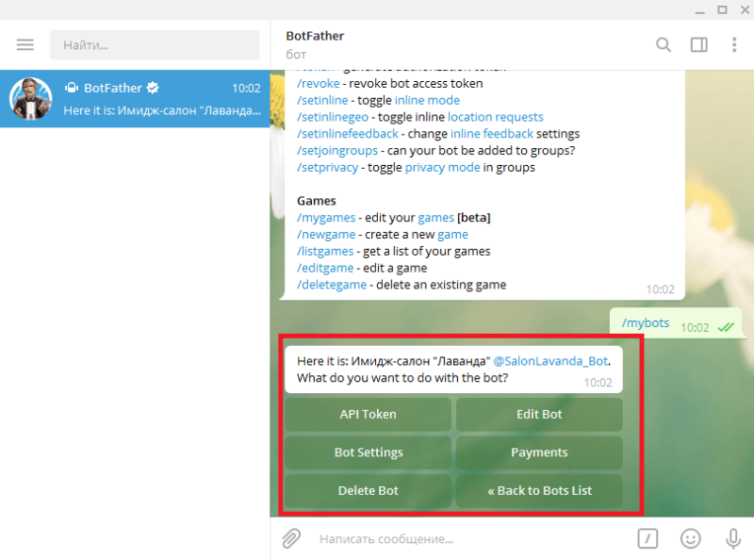Click the /listgames command link
The height and width of the screenshot is (560, 754).
click(x=325, y=251)
